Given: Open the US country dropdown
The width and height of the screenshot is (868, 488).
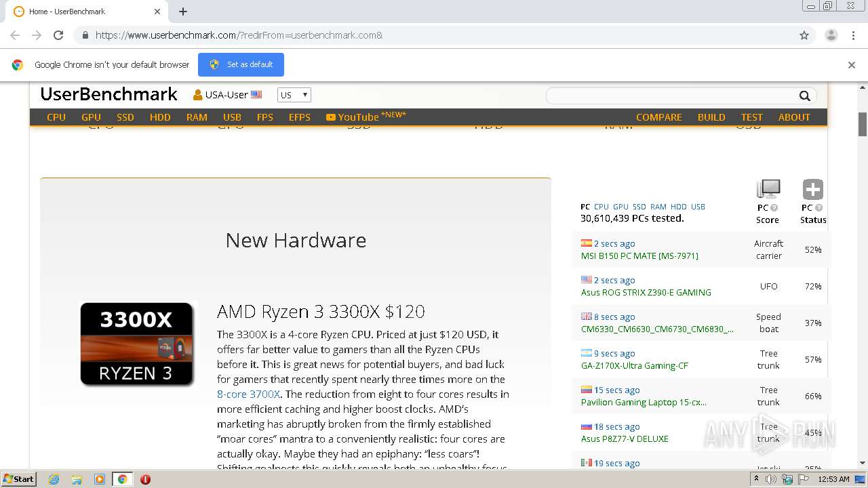Looking at the screenshot, I should 294,95.
